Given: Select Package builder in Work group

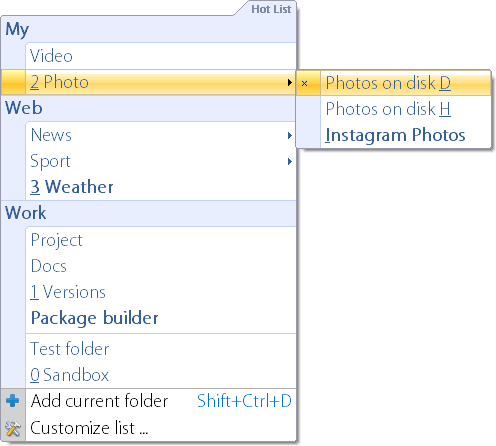Looking at the screenshot, I should (x=161, y=318).
